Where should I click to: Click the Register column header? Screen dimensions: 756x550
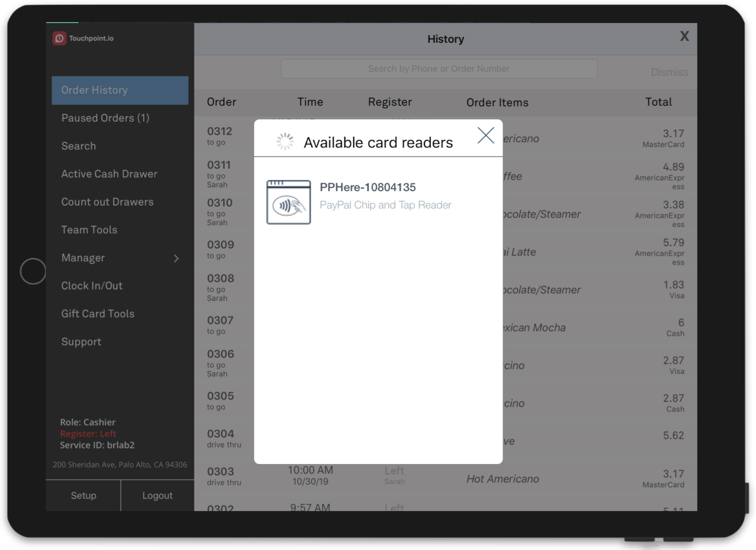[390, 102]
